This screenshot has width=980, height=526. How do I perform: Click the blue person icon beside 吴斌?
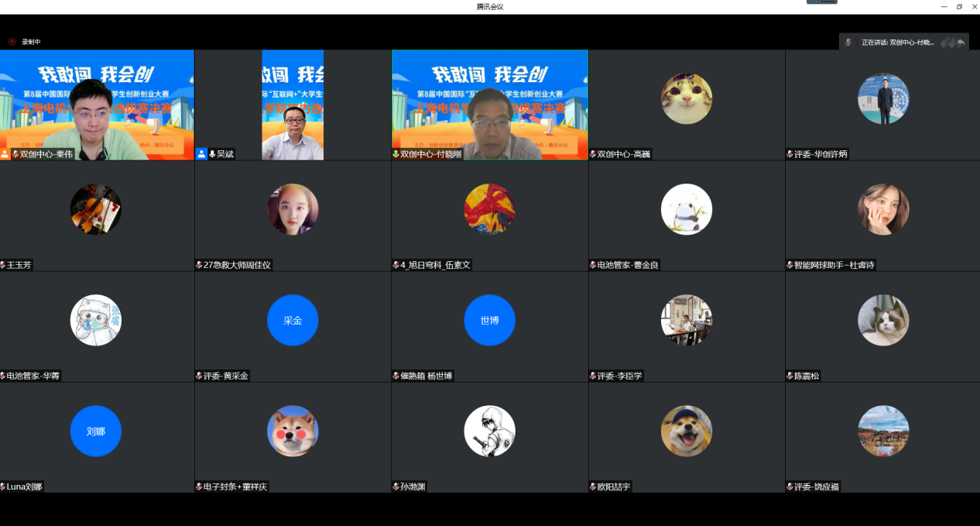pyautogui.click(x=201, y=154)
